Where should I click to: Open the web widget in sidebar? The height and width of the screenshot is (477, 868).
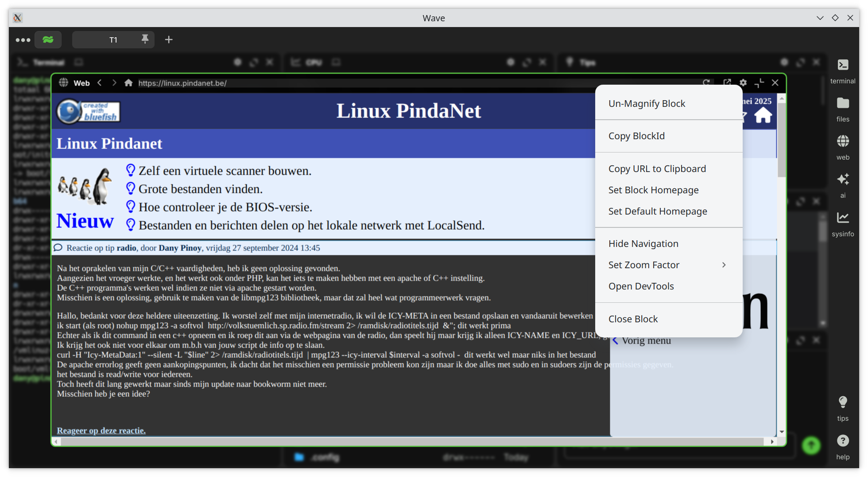[x=843, y=147]
